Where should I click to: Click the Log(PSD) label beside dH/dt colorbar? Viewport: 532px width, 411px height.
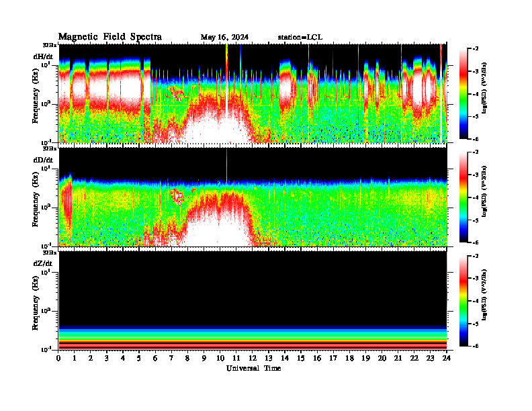click(484, 88)
